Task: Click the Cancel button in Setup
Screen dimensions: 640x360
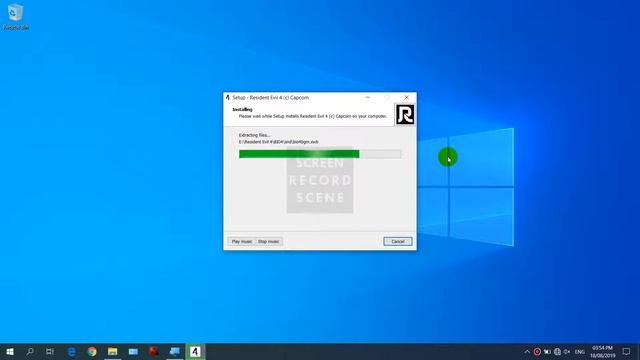Action: (x=398, y=242)
